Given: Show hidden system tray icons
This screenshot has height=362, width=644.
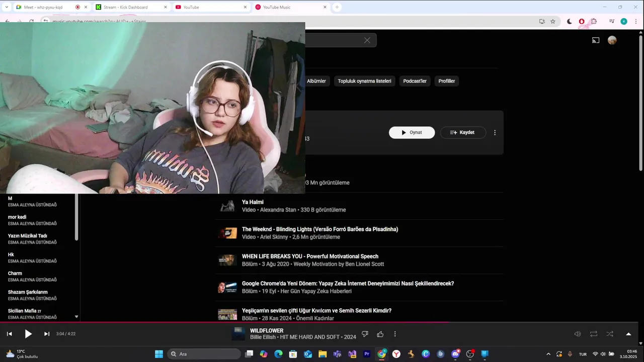Looking at the screenshot, I should [x=548, y=354].
